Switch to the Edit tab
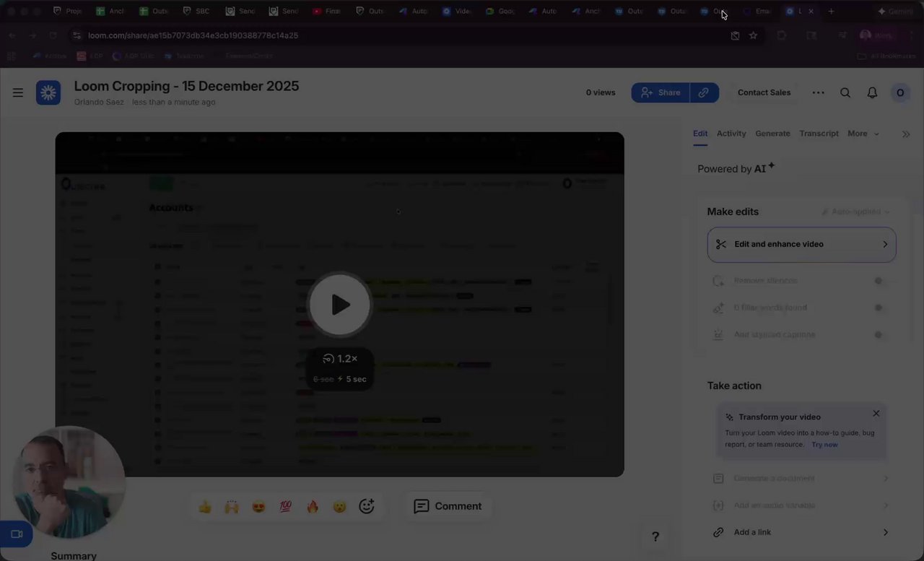The image size is (924, 561). [700, 134]
